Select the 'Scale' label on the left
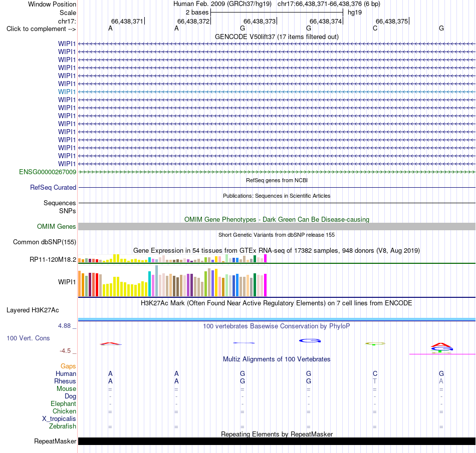The image size is (476, 453). [x=68, y=13]
